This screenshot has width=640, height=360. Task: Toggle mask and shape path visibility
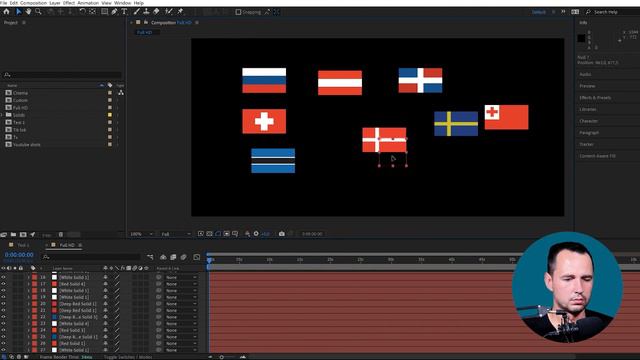(x=218, y=234)
